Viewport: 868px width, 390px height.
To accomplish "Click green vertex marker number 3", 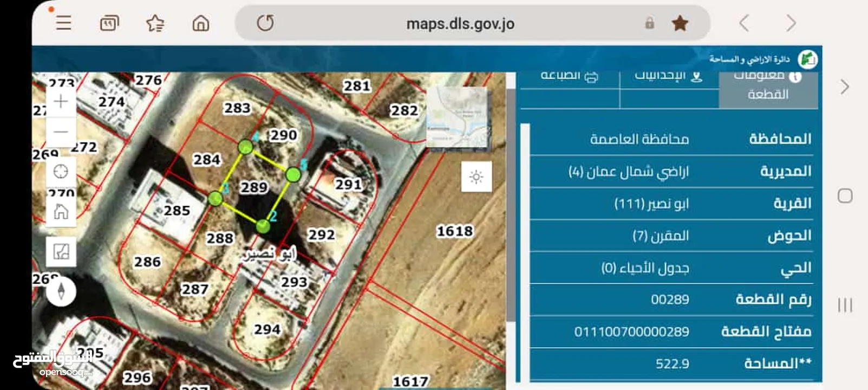I will click(x=216, y=198).
